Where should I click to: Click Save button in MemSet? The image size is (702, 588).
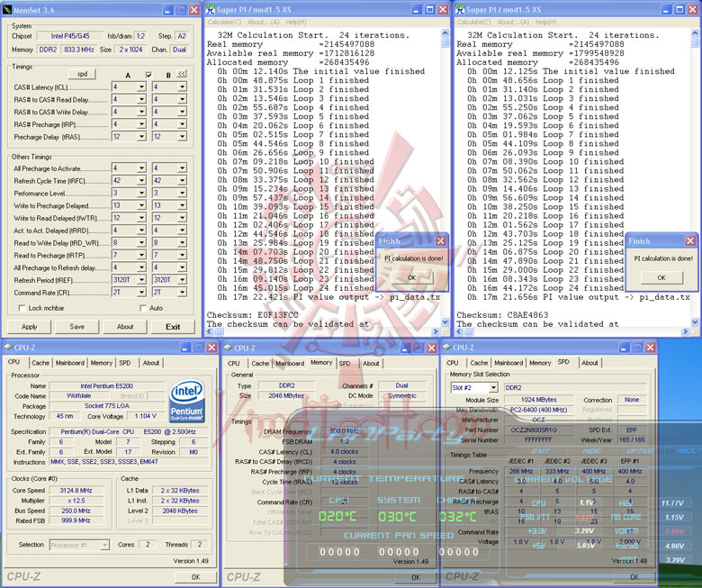77,327
